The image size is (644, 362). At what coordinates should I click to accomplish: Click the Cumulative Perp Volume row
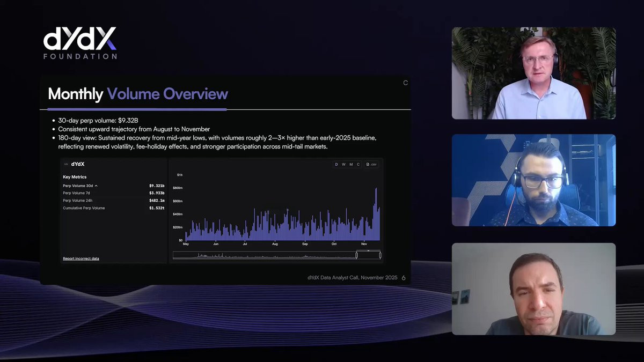point(114,208)
